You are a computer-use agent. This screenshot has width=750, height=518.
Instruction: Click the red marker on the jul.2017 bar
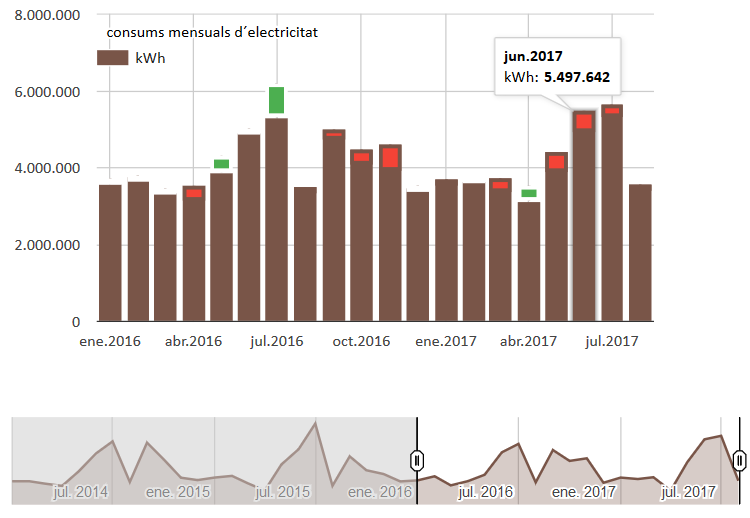click(612, 110)
